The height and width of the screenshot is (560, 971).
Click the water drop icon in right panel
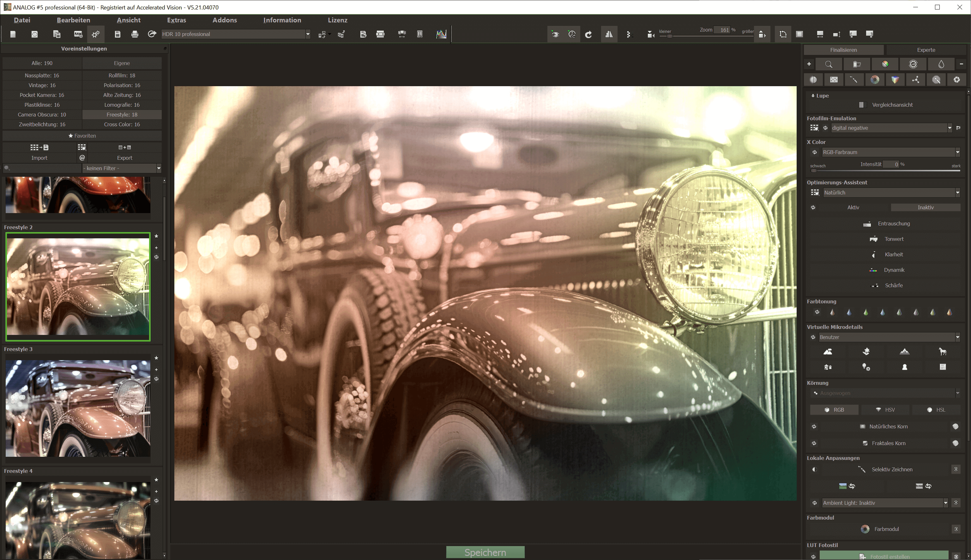941,64
